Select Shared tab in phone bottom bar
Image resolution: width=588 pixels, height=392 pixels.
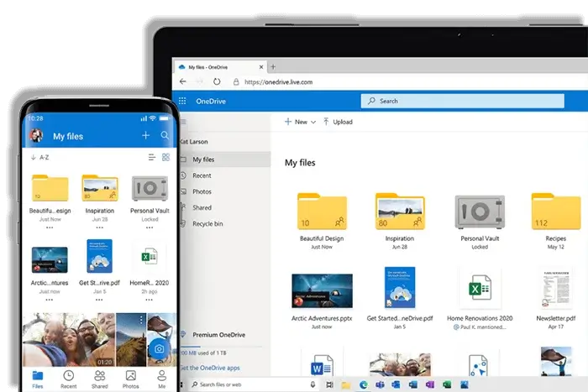[100, 379]
